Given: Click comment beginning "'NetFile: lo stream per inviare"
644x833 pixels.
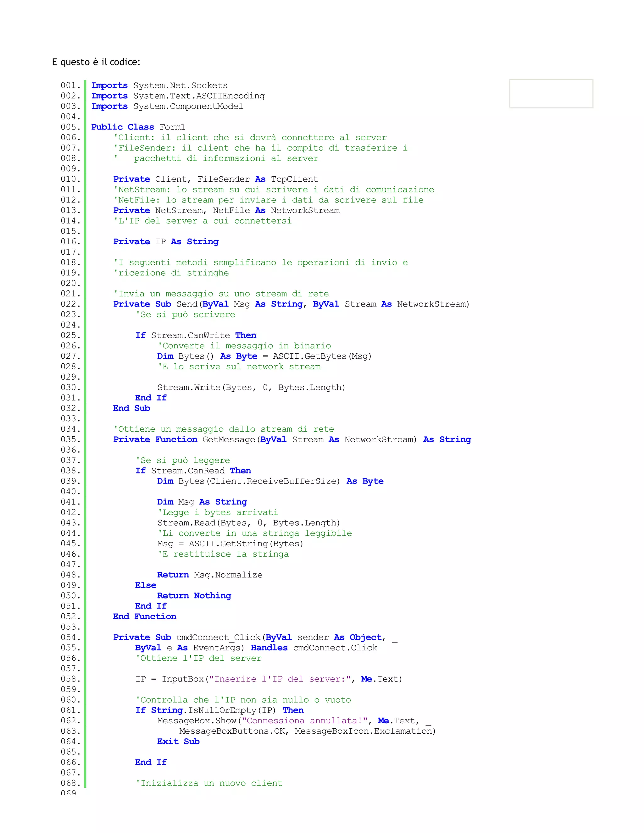Looking at the screenshot, I should [268, 200].
